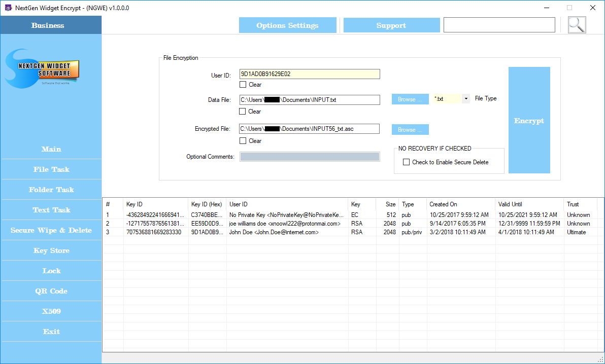
Task: Click the Ultimate trust cell
Action: [580, 232]
